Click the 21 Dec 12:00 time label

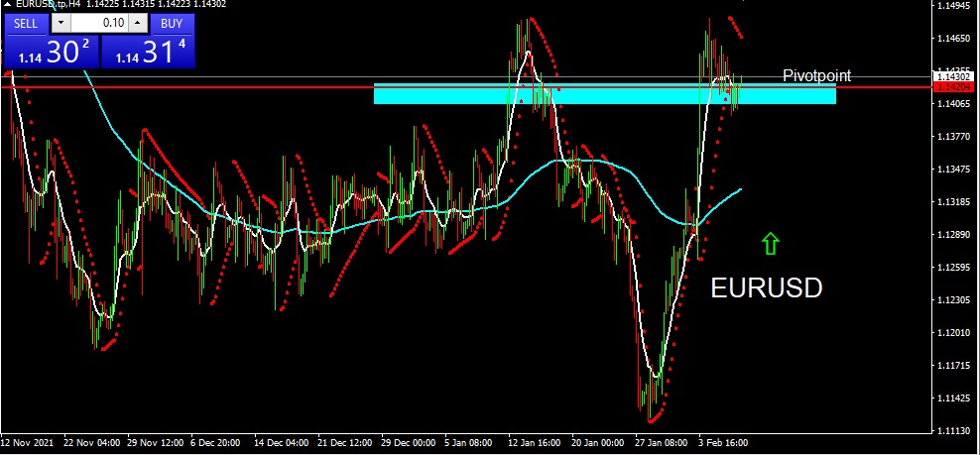345,442
